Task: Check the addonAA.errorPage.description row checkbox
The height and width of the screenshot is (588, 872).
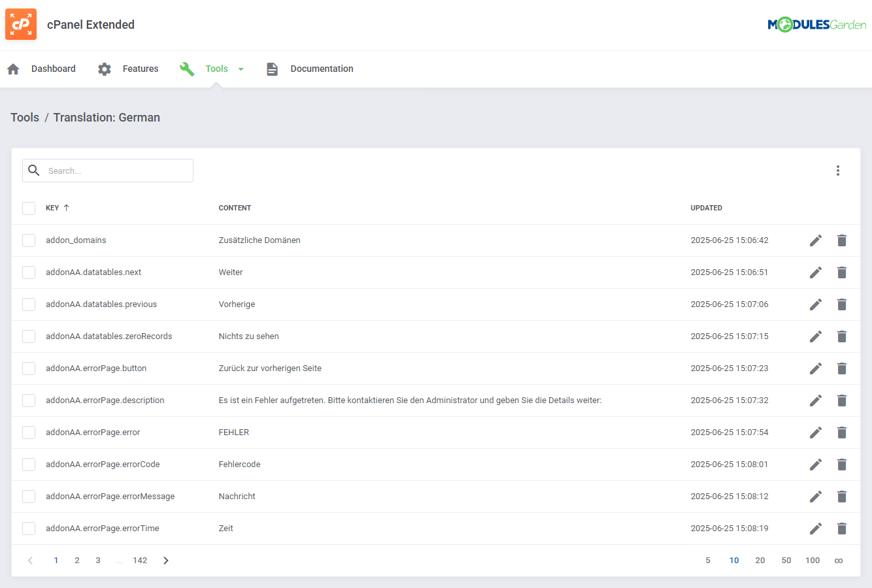Action: coord(29,400)
